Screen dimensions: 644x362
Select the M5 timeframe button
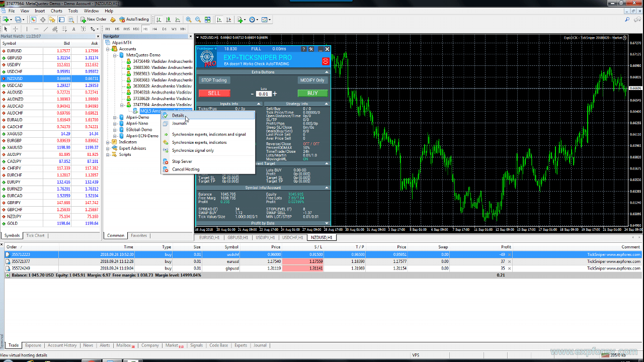[x=117, y=29]
